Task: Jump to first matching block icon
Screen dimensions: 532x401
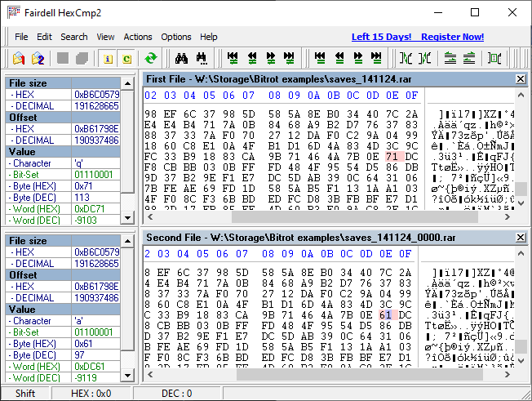Action: [x=320, y=58]
